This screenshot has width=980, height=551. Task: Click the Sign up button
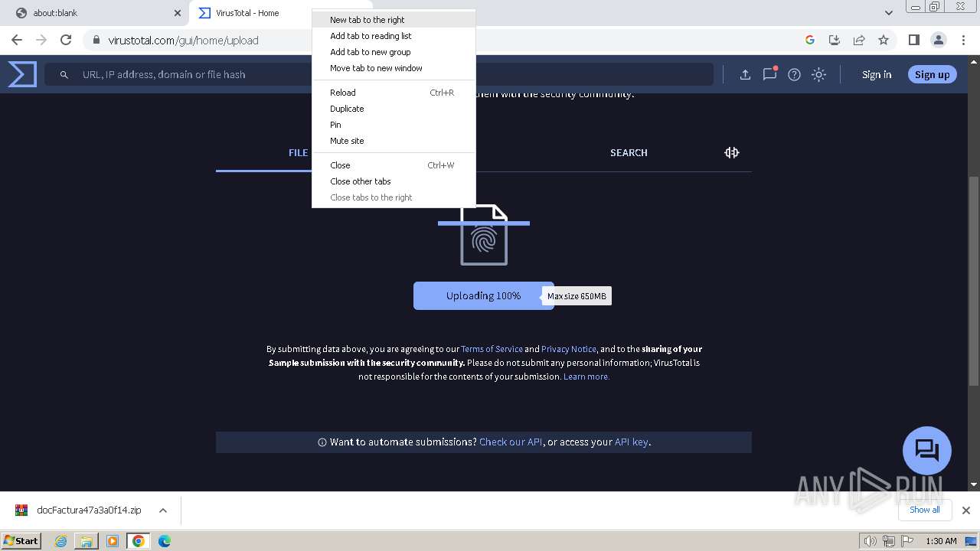point(932,74)
